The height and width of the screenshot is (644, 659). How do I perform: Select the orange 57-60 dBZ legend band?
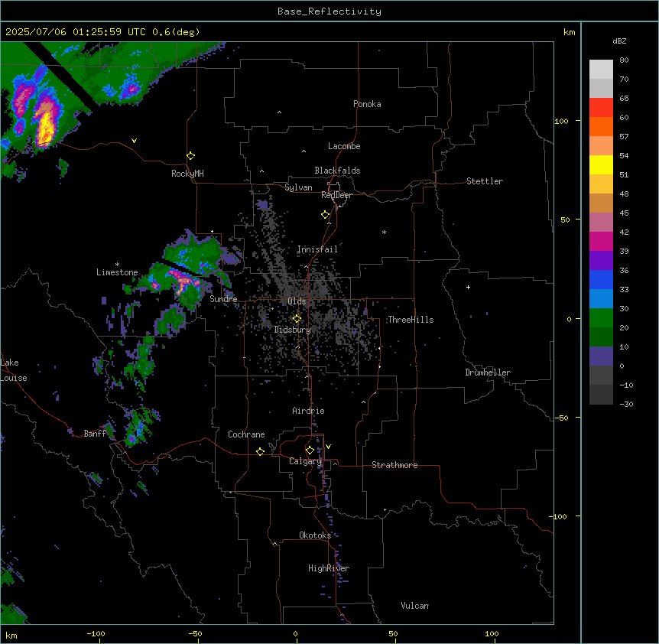(x=601, y=126)
